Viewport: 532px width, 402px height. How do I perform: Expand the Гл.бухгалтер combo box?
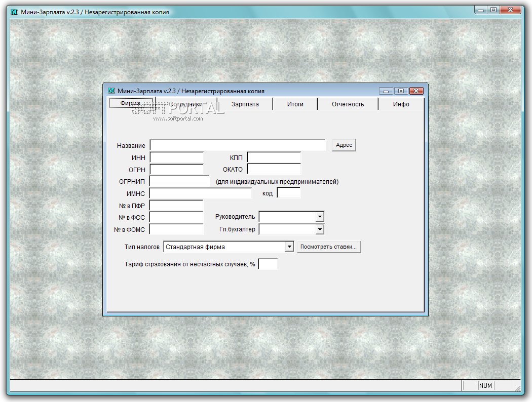click(x=320, y=229)
